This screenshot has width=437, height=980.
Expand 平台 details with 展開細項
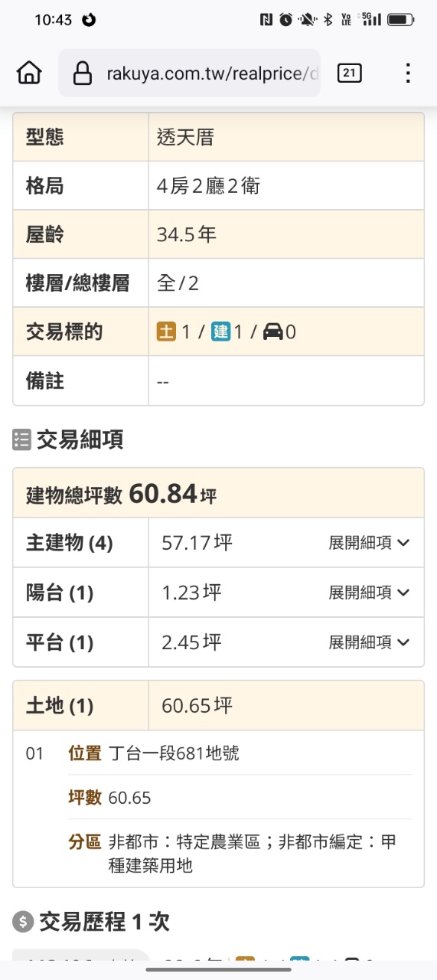pyautogui.click(x=370, y=642)
